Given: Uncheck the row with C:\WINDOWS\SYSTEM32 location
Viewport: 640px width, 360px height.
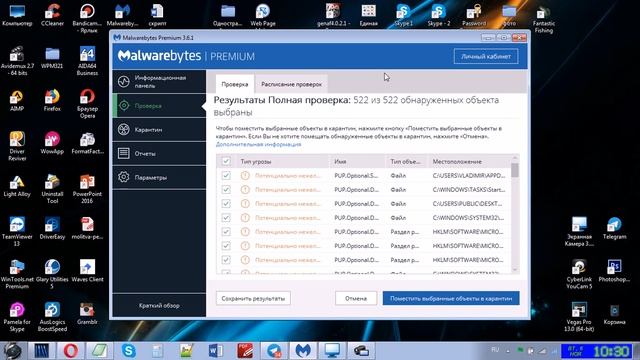Looking at the screenshot, I should (x=226, y=218).
